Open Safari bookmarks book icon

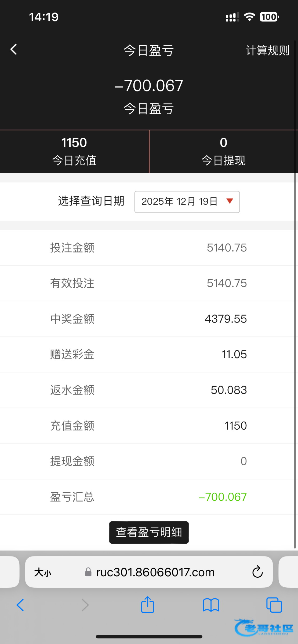pos(211,605)
